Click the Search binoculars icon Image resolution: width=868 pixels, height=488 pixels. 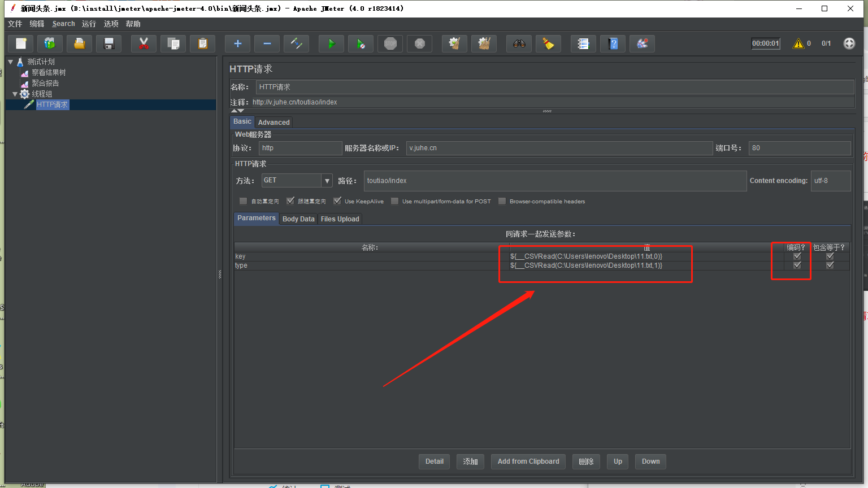519,43
